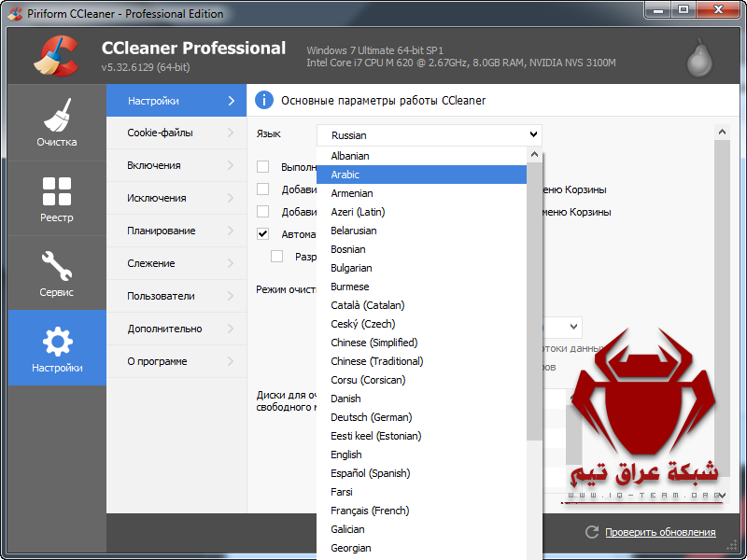This screenshot has height=560, width=747.
Task: Select Ceský (Czech) language
Action: (422, 324)
